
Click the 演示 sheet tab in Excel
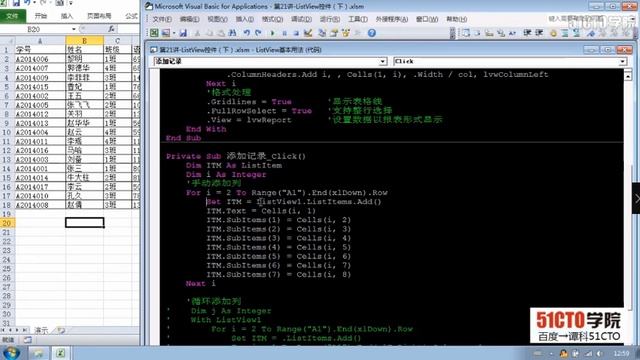click(41, 330)
